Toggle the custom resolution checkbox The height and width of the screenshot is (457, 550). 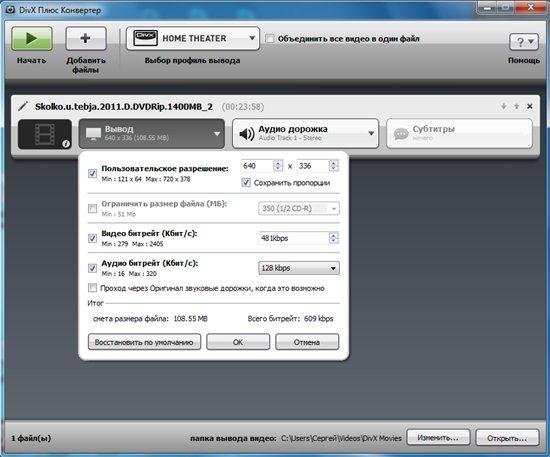92,173
